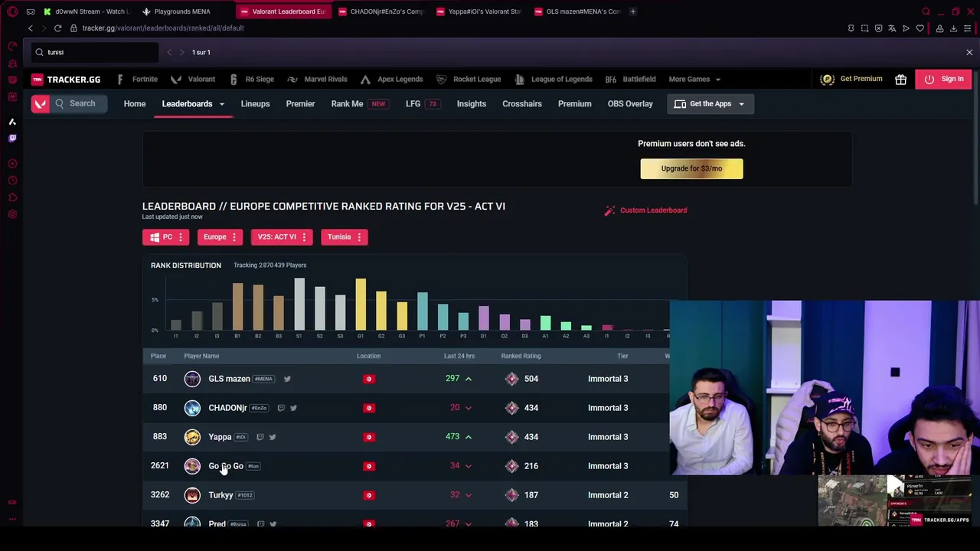Switch to the Yappa#iOi Valorant Stats tab

tap(479, 11)
